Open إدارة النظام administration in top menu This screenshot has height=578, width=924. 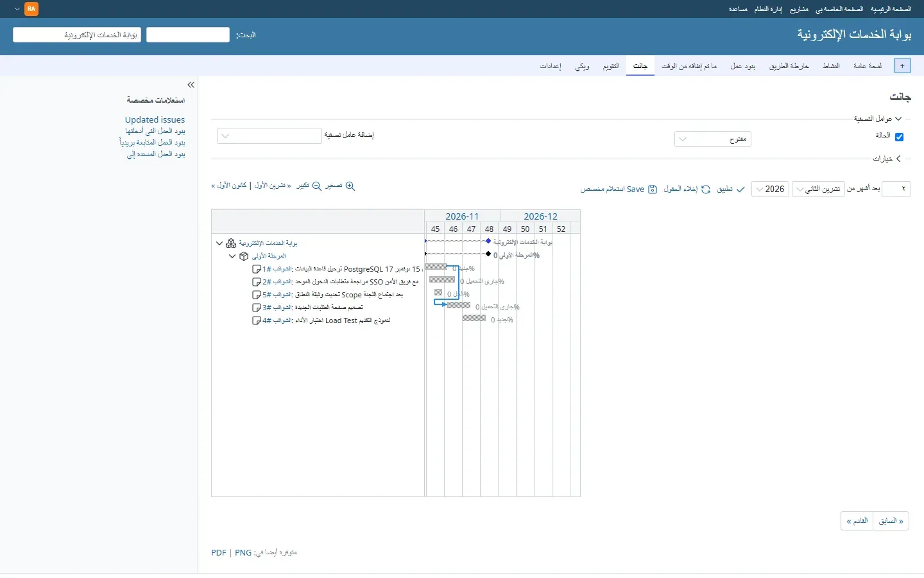pos(768,9)
